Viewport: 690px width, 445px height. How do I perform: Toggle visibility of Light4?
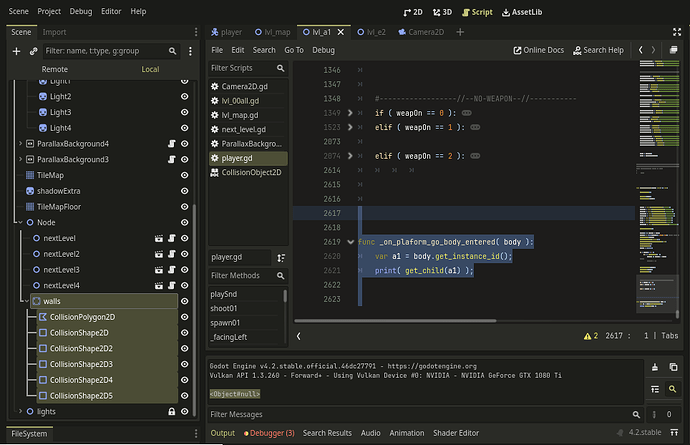[x=185, y=128]
